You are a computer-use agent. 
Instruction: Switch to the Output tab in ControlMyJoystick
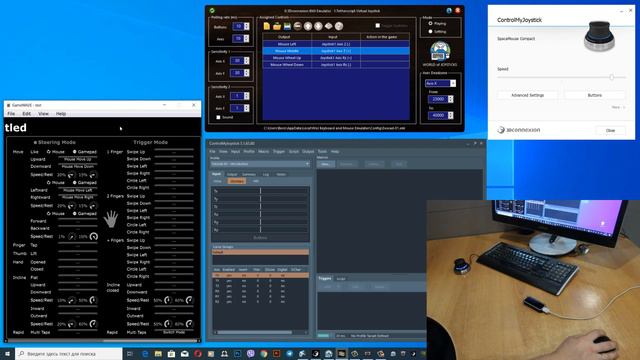231,174
